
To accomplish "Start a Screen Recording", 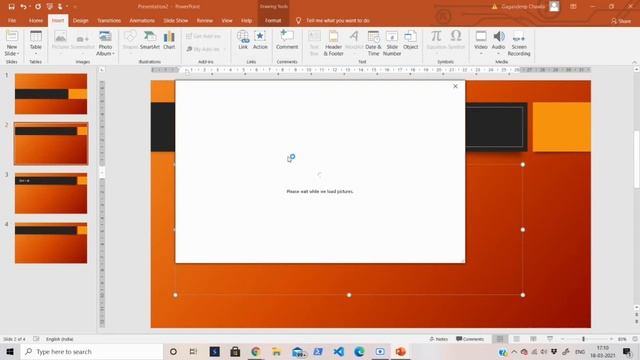I will click(x=519, y=43).
